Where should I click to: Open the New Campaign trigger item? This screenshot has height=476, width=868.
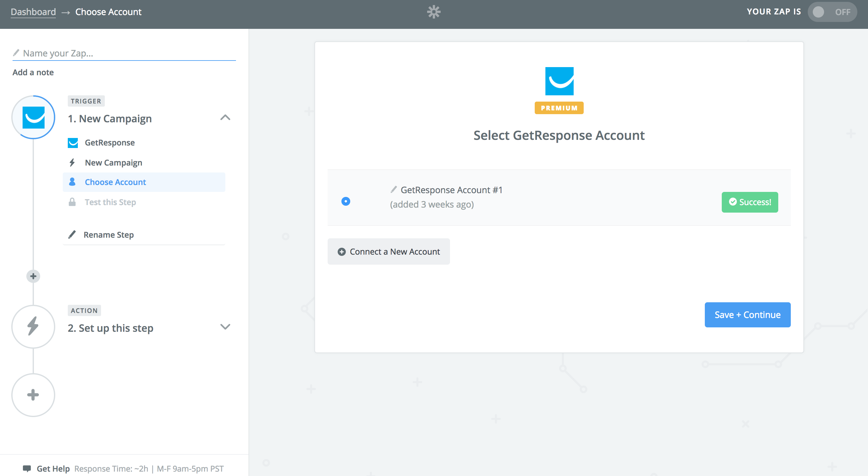click(x=144, y=163)
